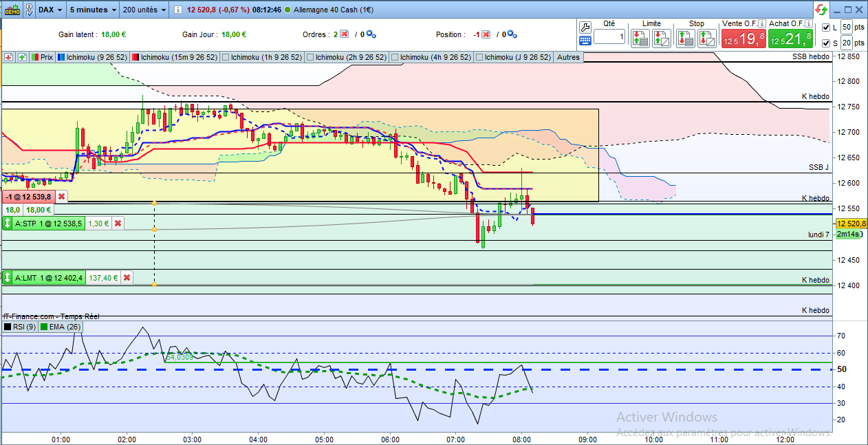868x445 pixels.
Task: Select the EMA (26) indicator tab
Action: tap(61, 327)
